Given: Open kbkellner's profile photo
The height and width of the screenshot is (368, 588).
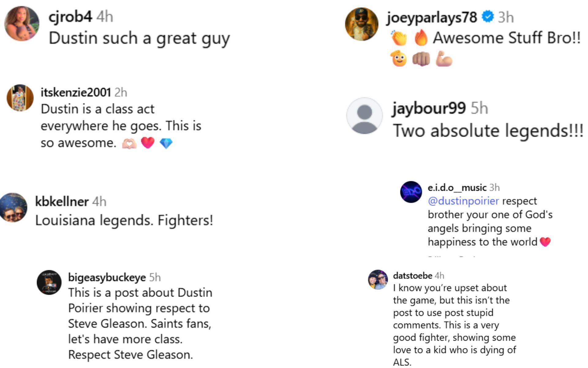Looking at the screenshot, I should [x=13, y=208].
